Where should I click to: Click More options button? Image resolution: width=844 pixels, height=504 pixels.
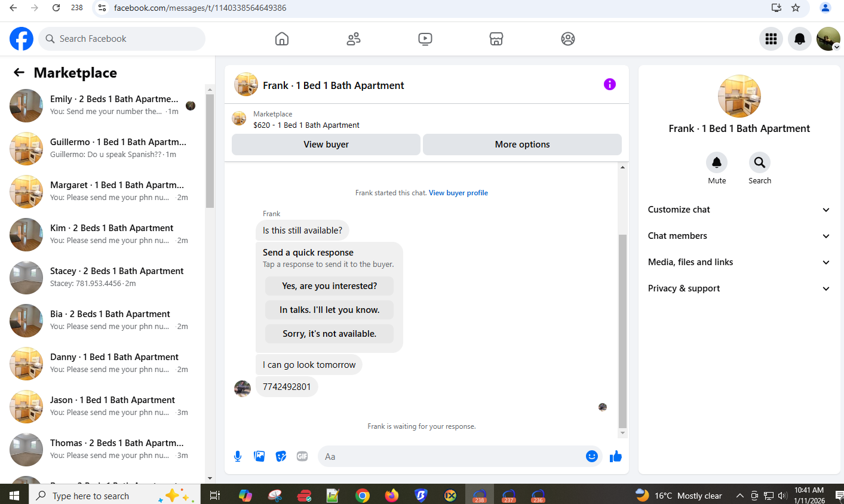[x=522, y=145]
